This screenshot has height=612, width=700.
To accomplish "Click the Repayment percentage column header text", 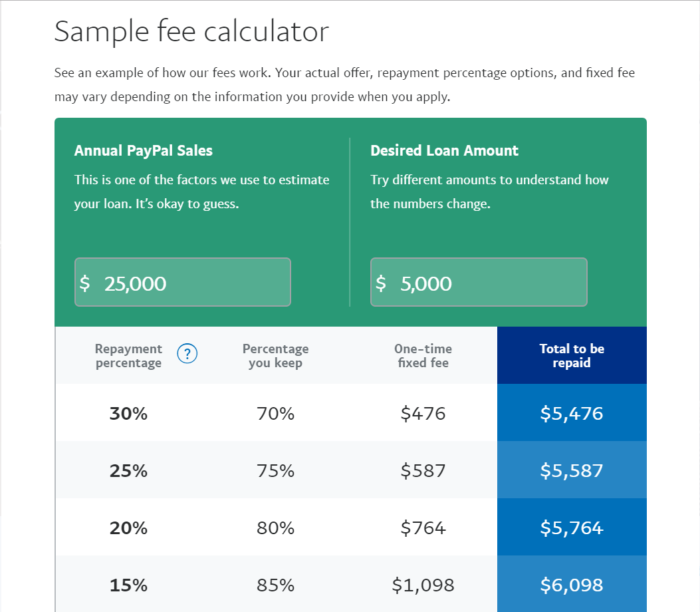I will [x=128, y=356].
